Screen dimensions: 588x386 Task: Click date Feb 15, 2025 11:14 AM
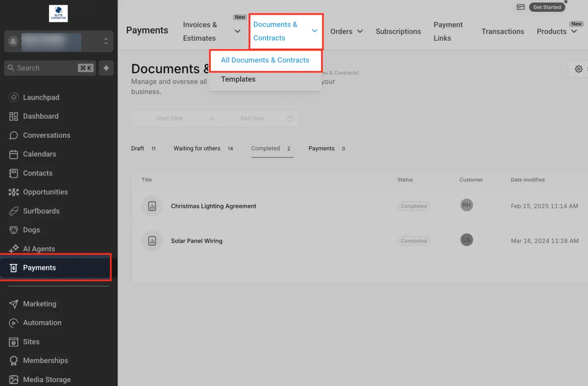click(544, 206)
